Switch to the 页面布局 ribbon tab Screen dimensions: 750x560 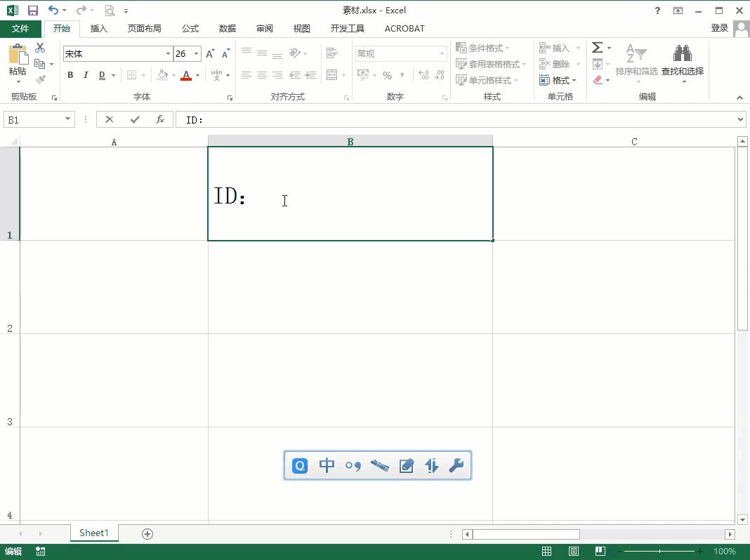(145, 29)
